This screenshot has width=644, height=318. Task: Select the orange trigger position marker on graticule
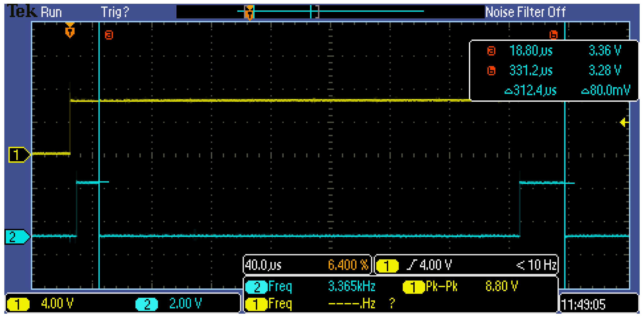pyautogui.click(x=70, y=31)
